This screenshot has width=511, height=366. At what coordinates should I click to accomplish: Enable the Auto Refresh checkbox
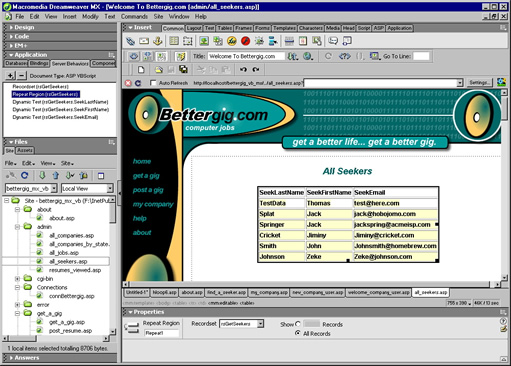(153, 83)
